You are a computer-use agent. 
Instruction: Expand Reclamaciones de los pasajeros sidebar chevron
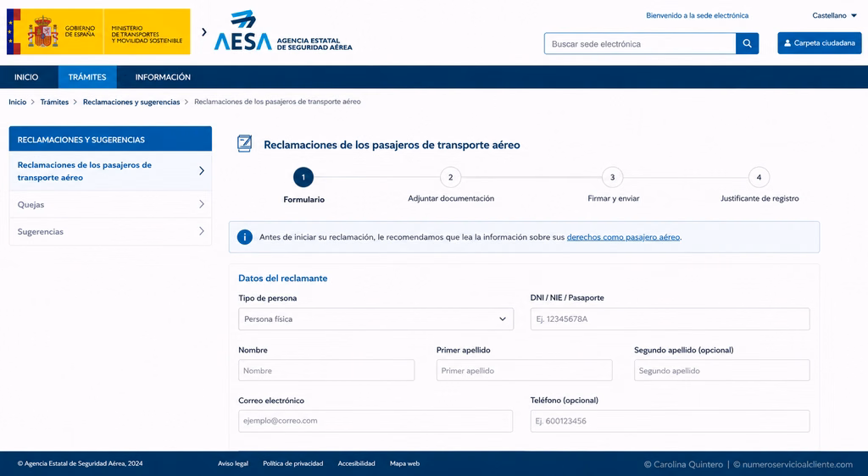click(202, 171)
